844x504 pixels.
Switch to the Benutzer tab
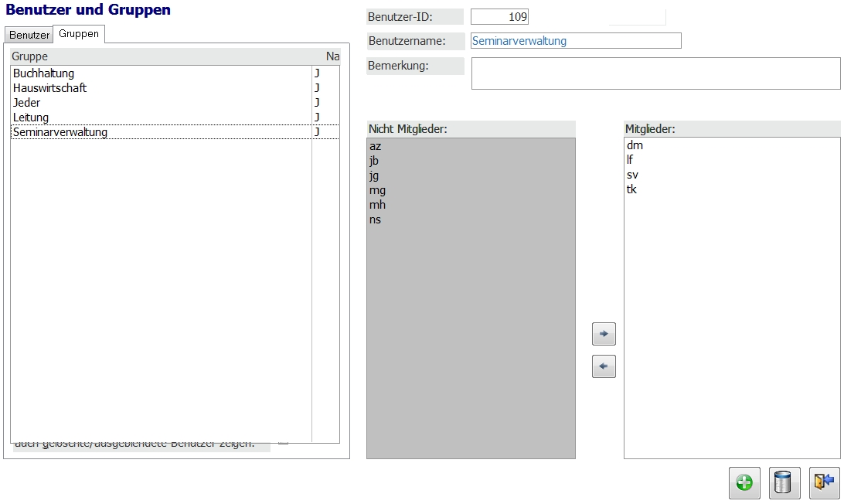click(29, 35)
